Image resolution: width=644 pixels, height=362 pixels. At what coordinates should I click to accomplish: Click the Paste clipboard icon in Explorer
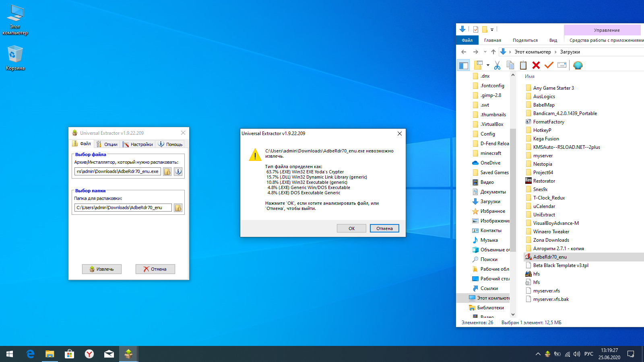(x=523, y=65)
